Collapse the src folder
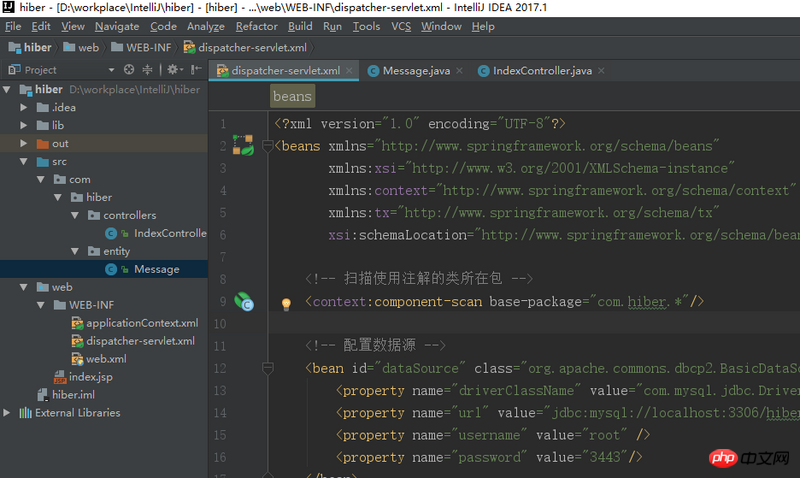Screen dimensions: 800x478 (x=23, y=162)
